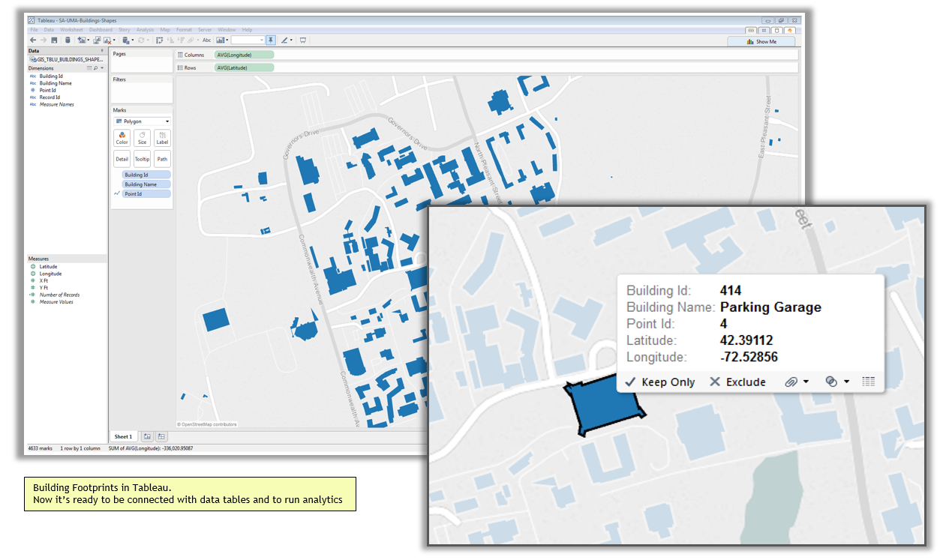Select the AVG(Latitude) pill on Rows

(244, 67)
